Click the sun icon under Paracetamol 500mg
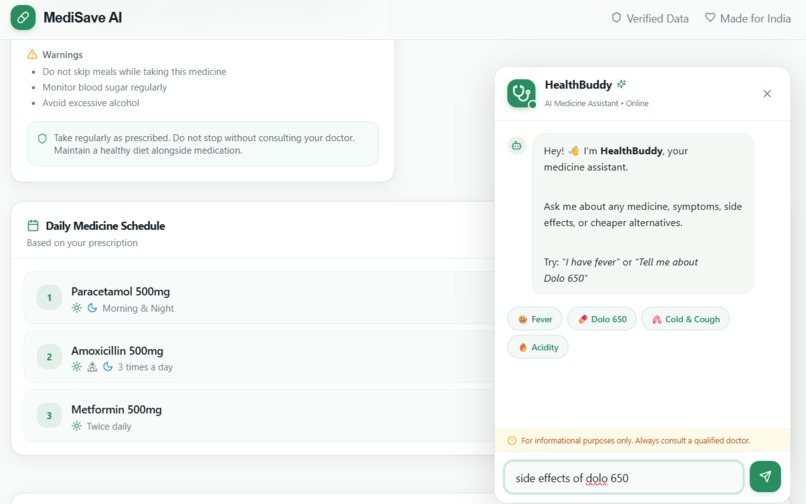 point(77,308)
